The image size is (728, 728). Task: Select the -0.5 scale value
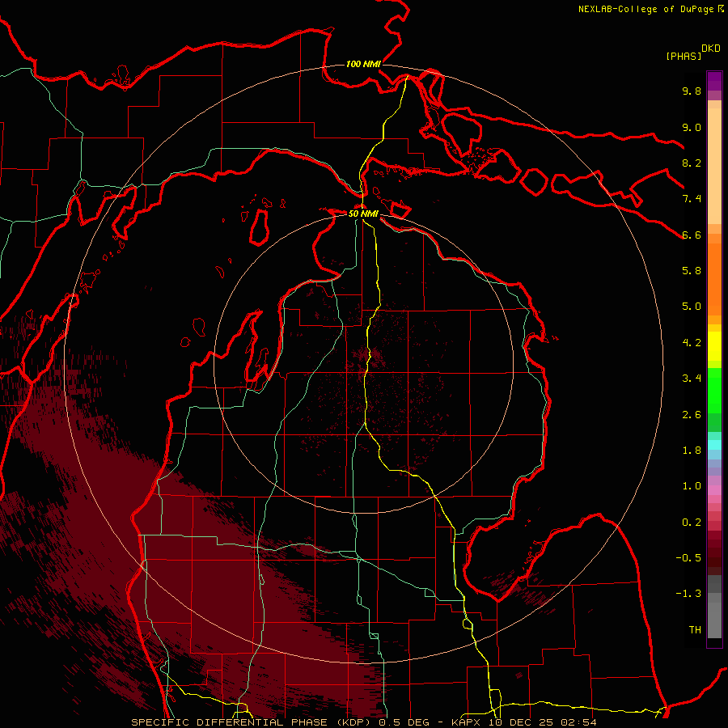coord(688,558)
